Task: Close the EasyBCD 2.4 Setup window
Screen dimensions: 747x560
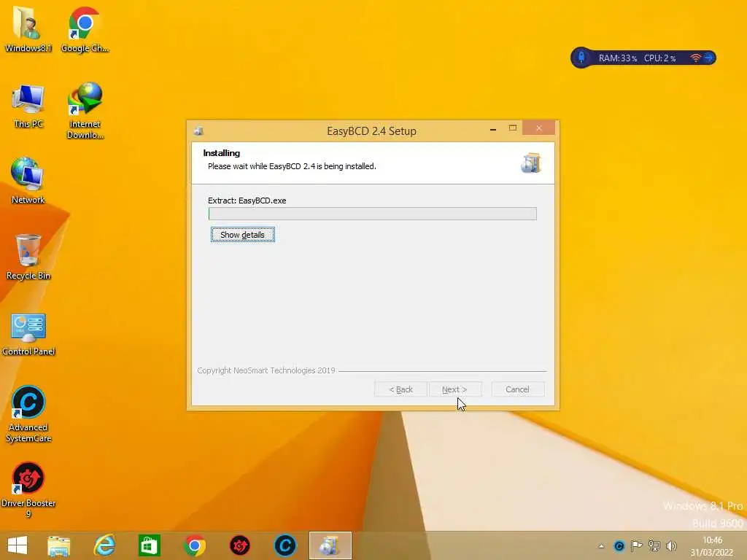Action: point(539,128)
